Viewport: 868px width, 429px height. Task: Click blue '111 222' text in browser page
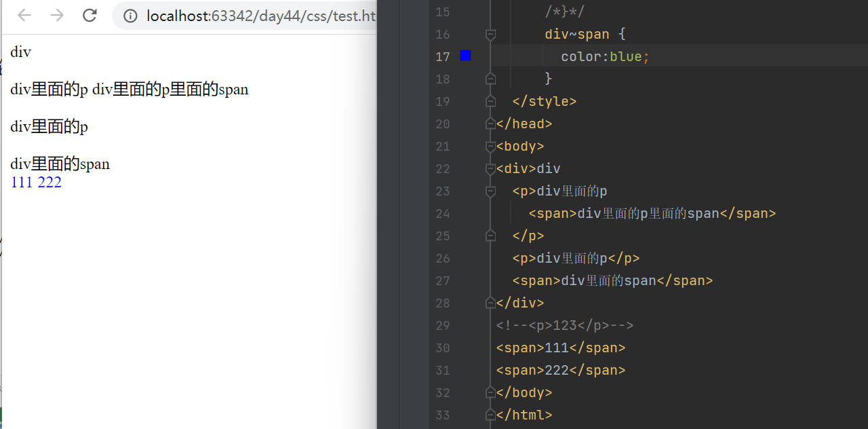tap(36, 182)
